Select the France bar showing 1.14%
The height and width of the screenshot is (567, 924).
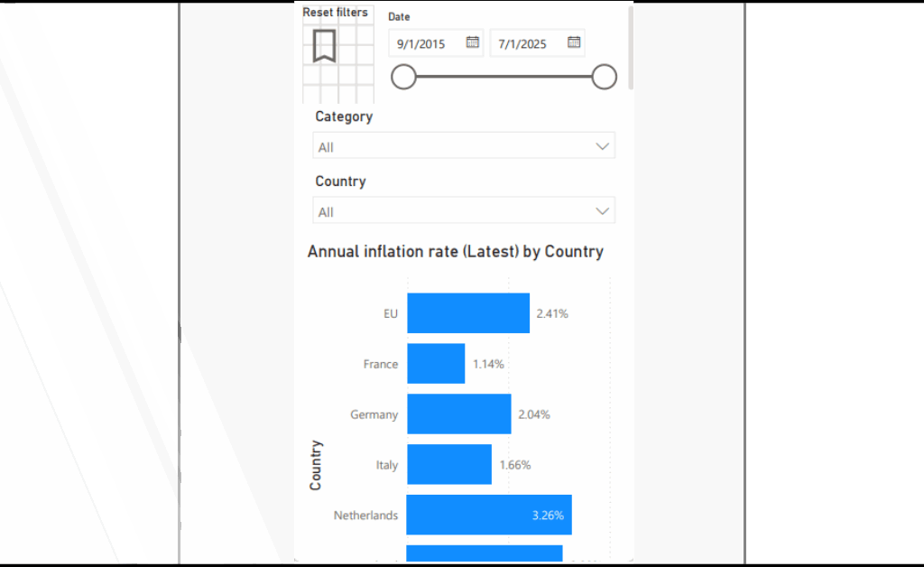[435, 363]
